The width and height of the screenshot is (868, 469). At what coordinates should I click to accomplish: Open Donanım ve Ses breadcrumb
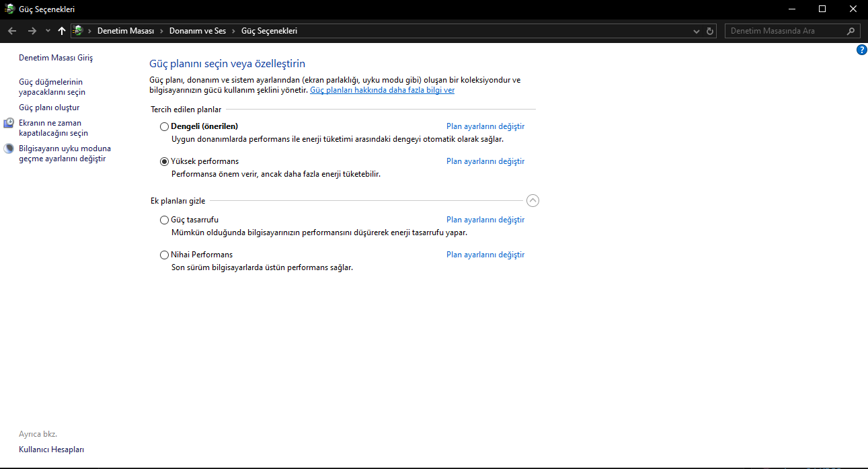tap(198, 31)
